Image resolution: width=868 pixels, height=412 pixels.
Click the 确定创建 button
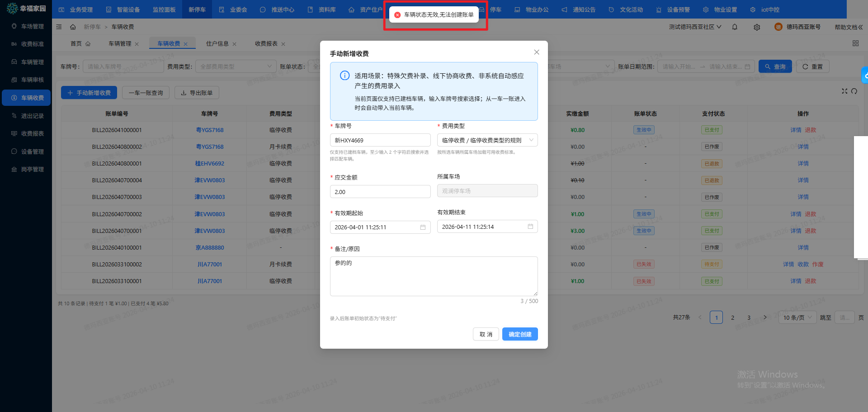pos(519,334)
